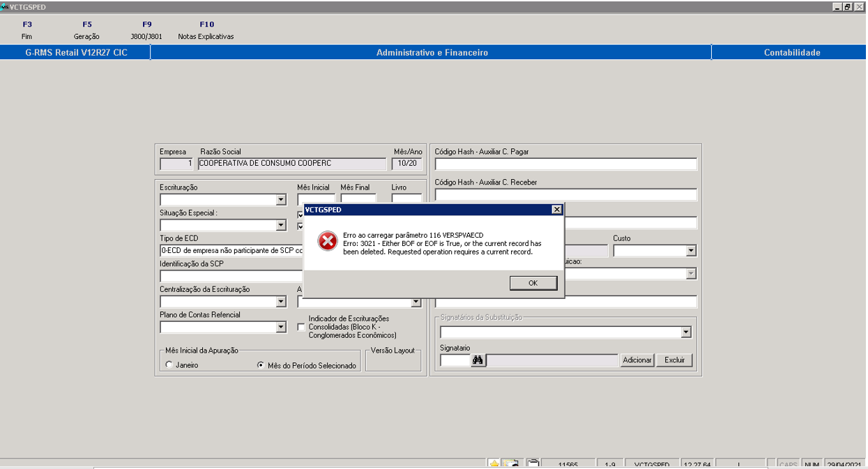This screenshot has width=868, height=469.
Task: Click the red error icon in the dialog
Action: tap(327, 241)
